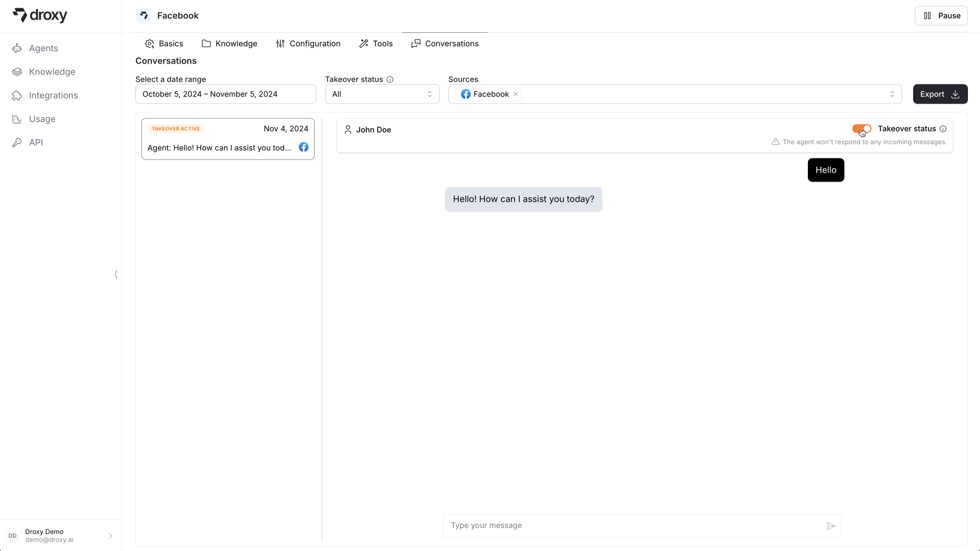Click the warning triangle icon

(776, 141)
